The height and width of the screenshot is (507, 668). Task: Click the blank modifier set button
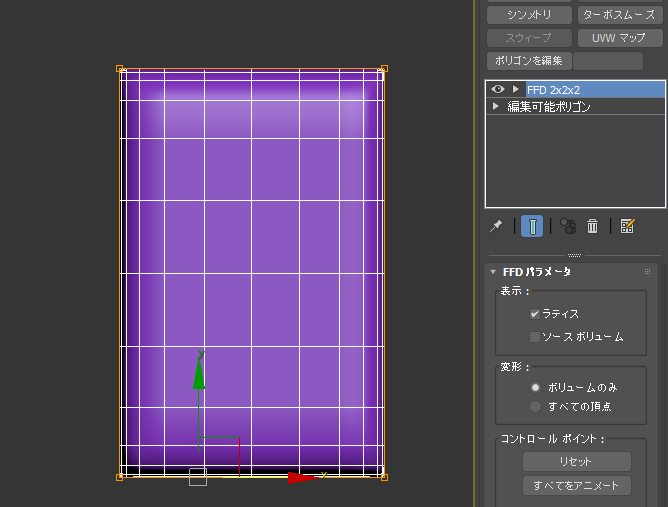(608, 61)
